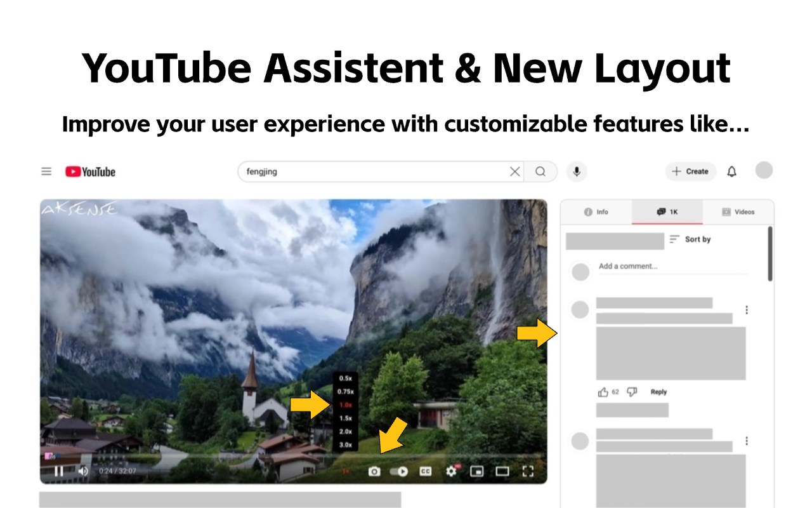
Task: Open notifications via the bell icon
Action: [731, 171]
